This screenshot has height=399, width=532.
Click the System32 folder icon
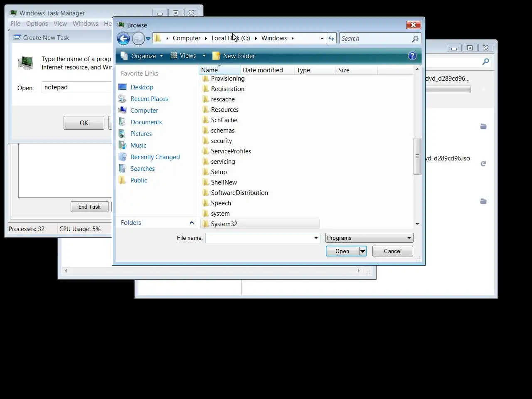pyautogui.click(x=206, y=224)
